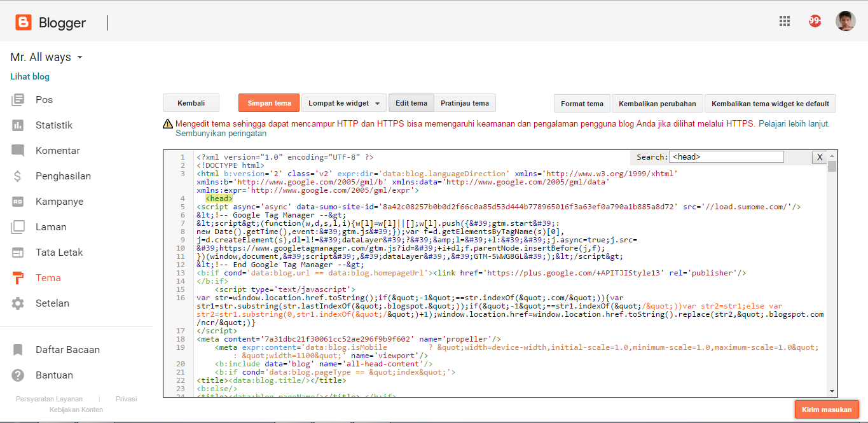Open Bantuan in the sidebar
The height and width of the screenshot is (423, 868).
(54, 375)
